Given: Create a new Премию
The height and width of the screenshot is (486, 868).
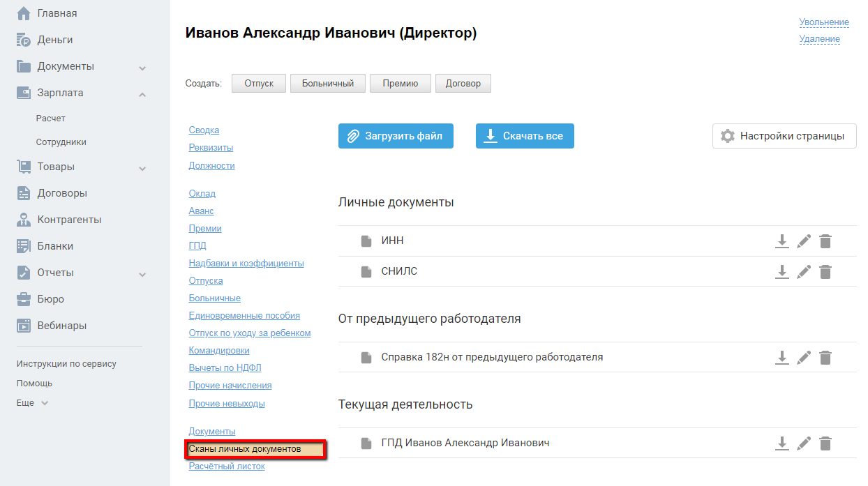Looking at the screenshot, I should tap(401, 84).
